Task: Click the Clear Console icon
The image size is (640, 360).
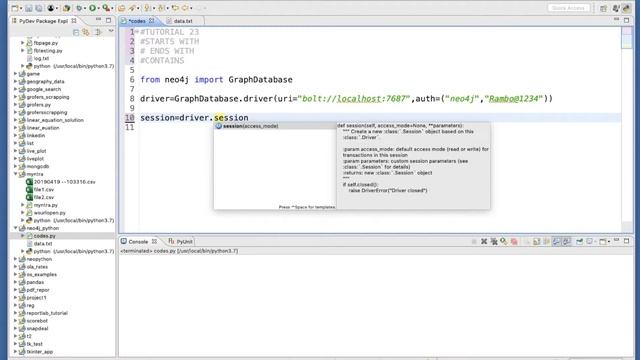Action: (527, 242)
